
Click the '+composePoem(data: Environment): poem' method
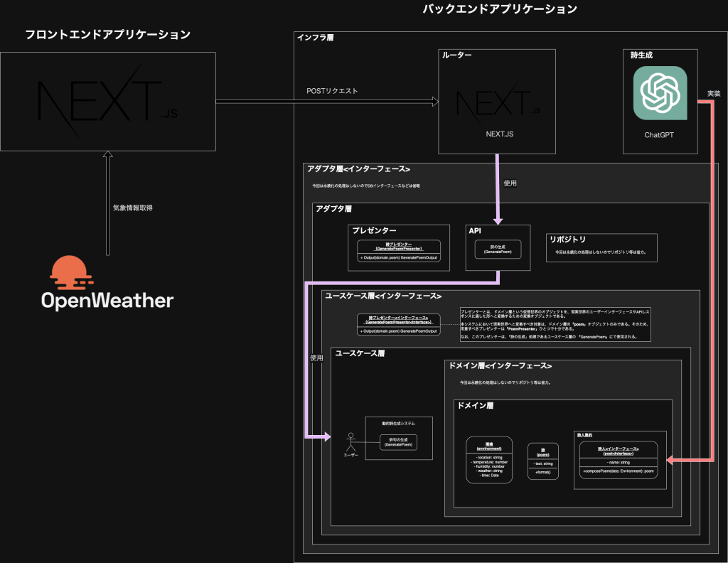[619, 471]
